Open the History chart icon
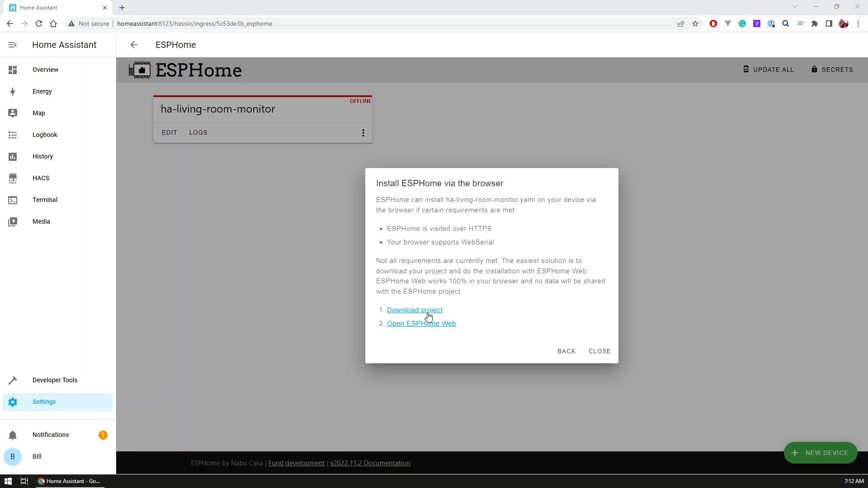 13,156
